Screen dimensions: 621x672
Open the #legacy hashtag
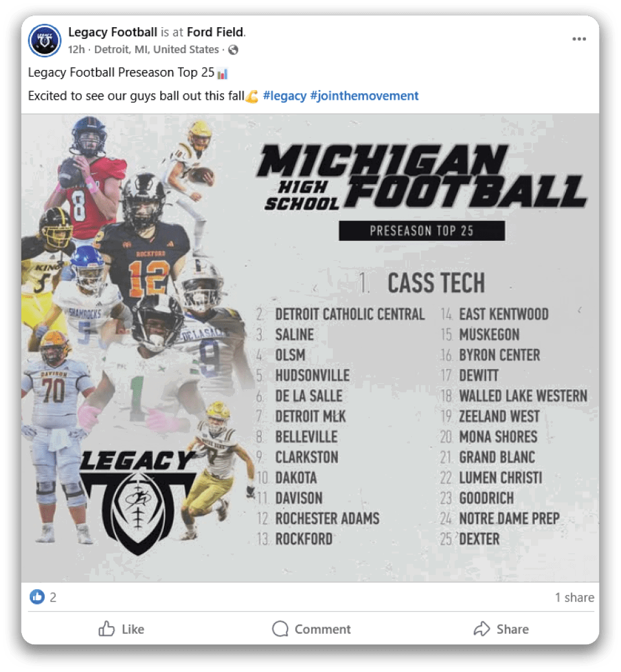tap(284, 96)
